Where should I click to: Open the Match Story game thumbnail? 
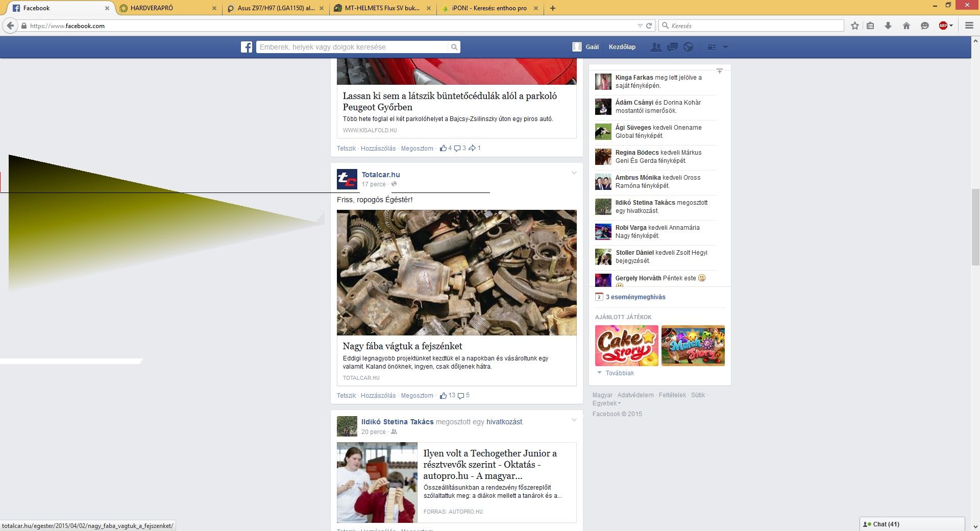coord(693,346)
